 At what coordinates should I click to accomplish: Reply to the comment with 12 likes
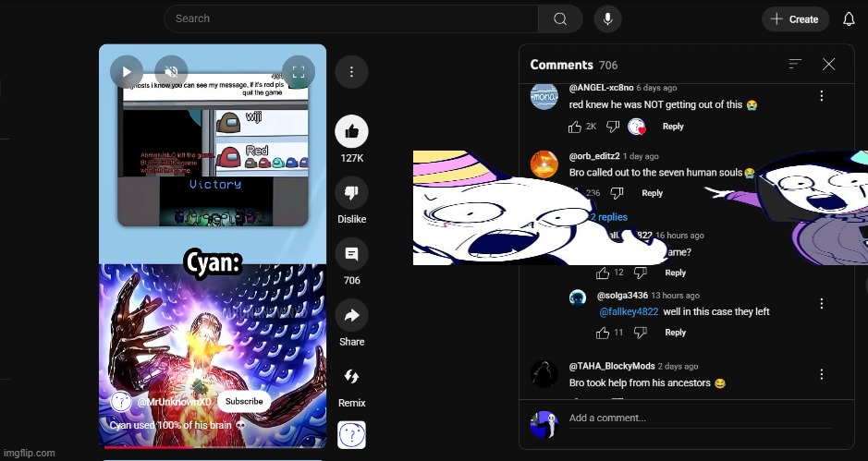pyautogui.click(x=676, y=273)
